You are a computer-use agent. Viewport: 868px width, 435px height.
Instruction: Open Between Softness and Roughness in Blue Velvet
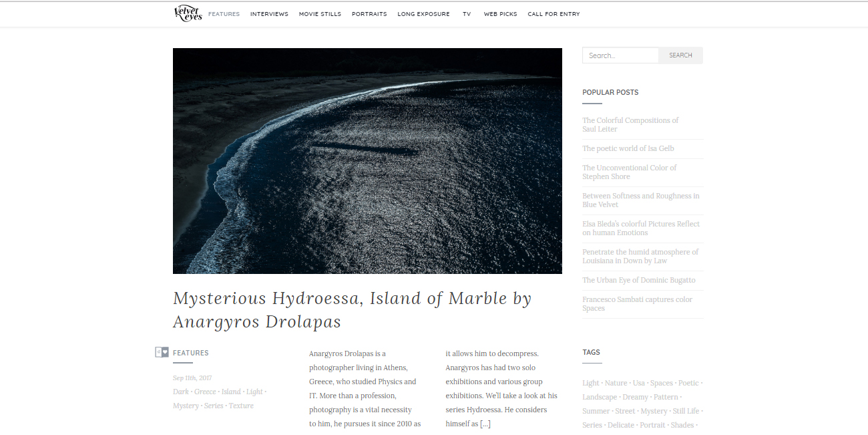point(641,200)
